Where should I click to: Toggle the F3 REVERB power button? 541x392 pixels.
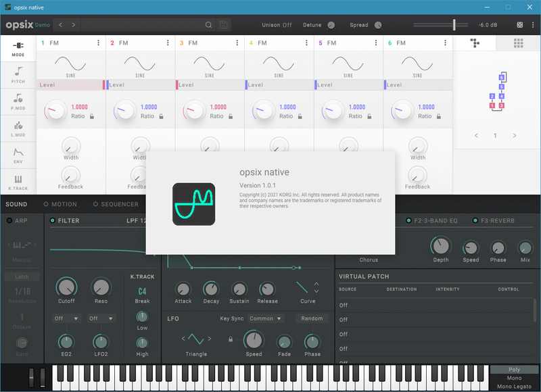tap(475, 220)
